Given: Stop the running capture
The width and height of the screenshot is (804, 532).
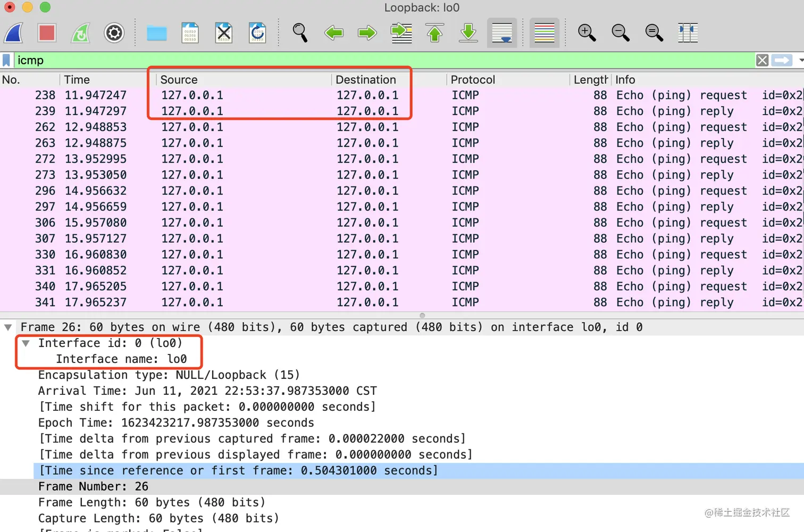Looking at the screenshot, I should 47,32.
